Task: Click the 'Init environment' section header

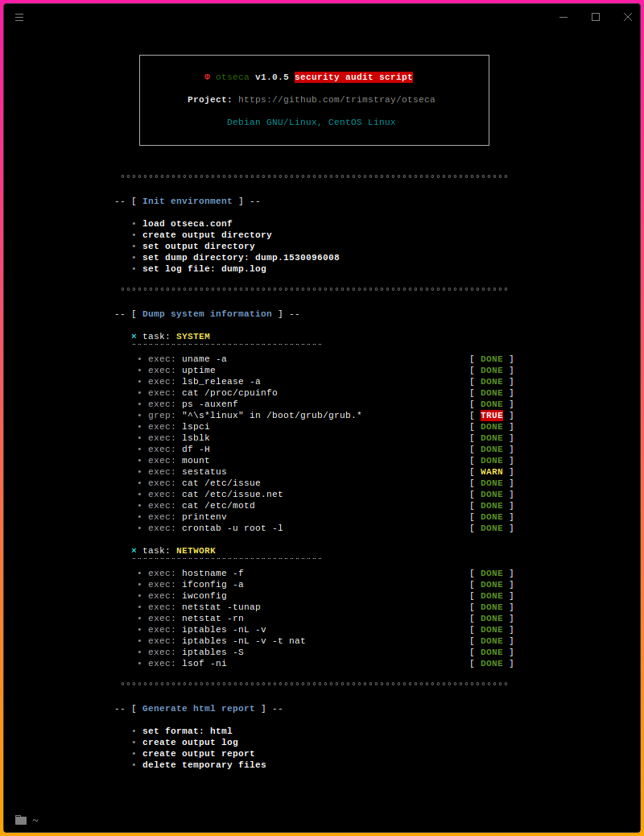Action: coord(187,201)
